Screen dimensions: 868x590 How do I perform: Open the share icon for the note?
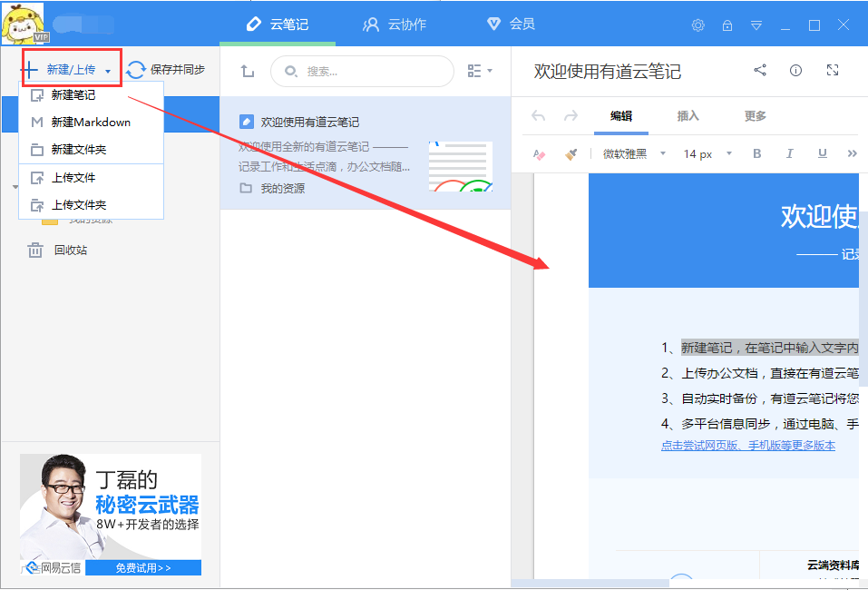(x=760, y=70)
